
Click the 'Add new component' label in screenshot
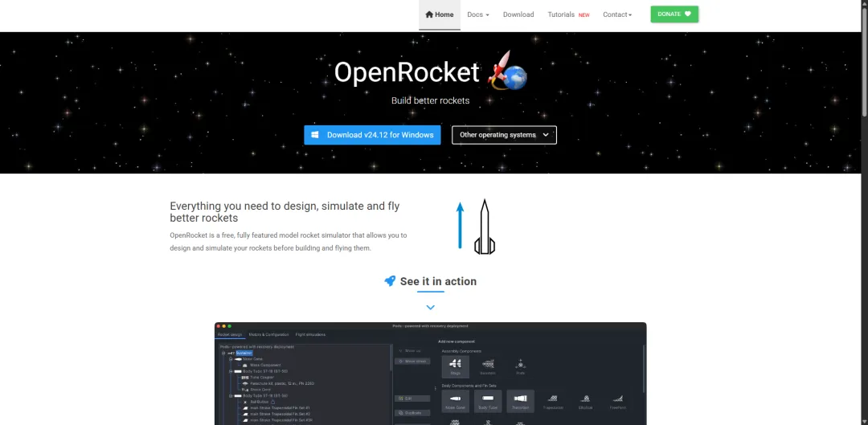pos(457,341)
